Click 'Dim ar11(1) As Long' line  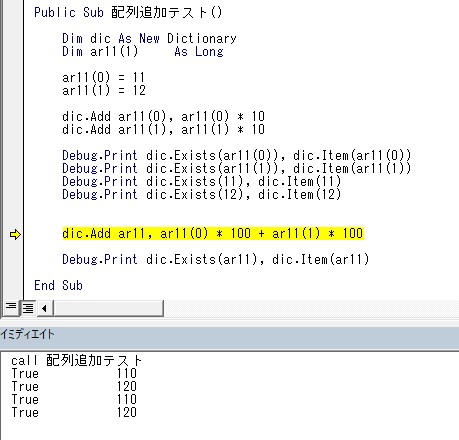click(143, 52)
